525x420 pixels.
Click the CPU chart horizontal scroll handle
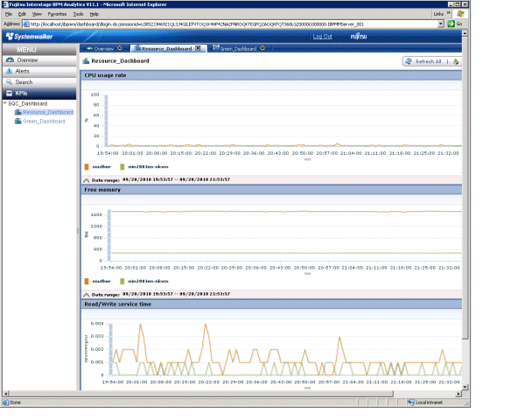pyautogui.click(x=307, y=159)
